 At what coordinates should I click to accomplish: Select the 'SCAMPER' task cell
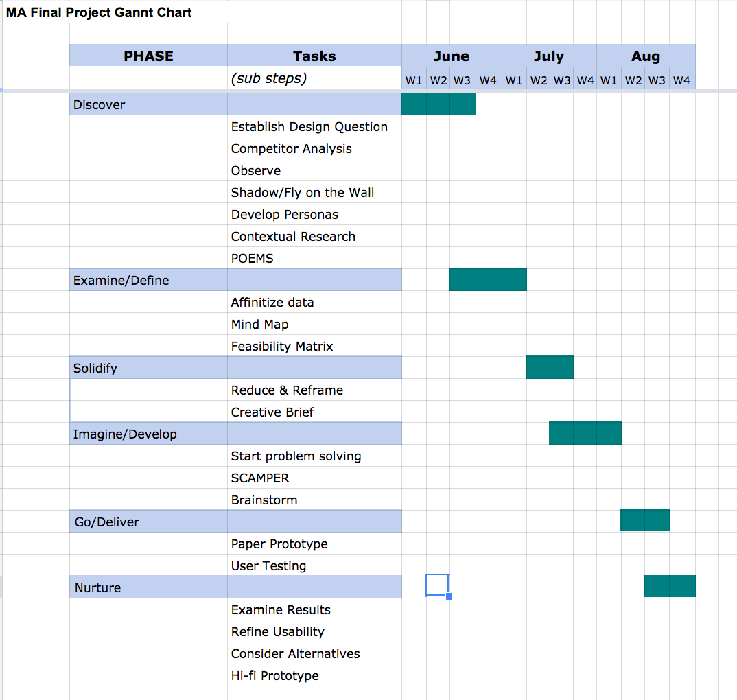point(314,478)
